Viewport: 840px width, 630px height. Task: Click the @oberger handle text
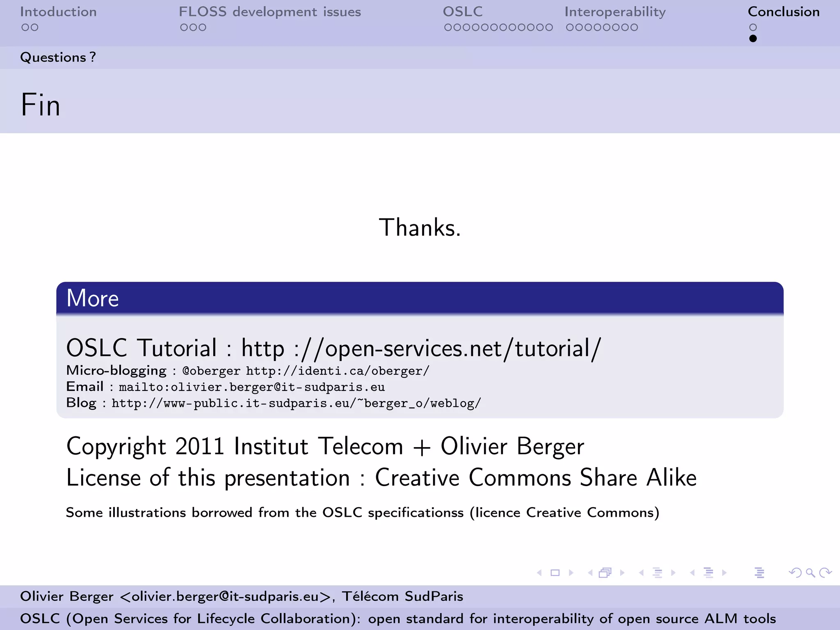[x=211, y=371]
